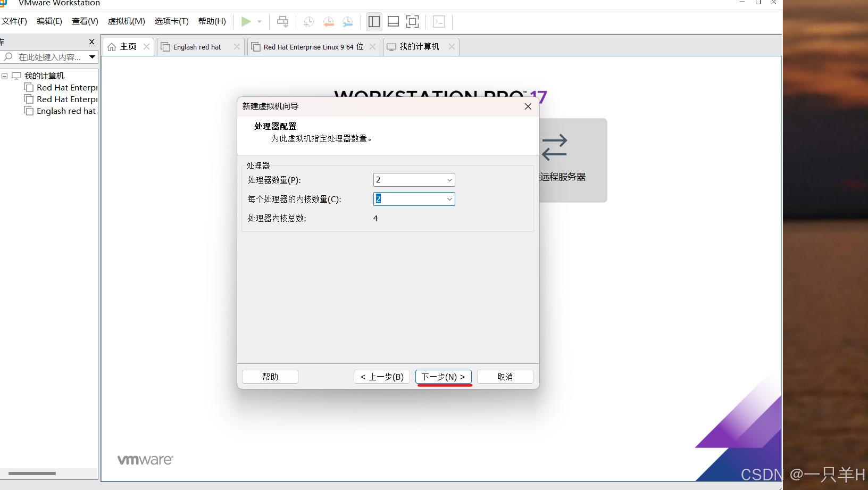Open the 虚拟机(M) menu
The height and width of the screenshot is (490, 868).
pyautogui.click(x=127, y=21)
